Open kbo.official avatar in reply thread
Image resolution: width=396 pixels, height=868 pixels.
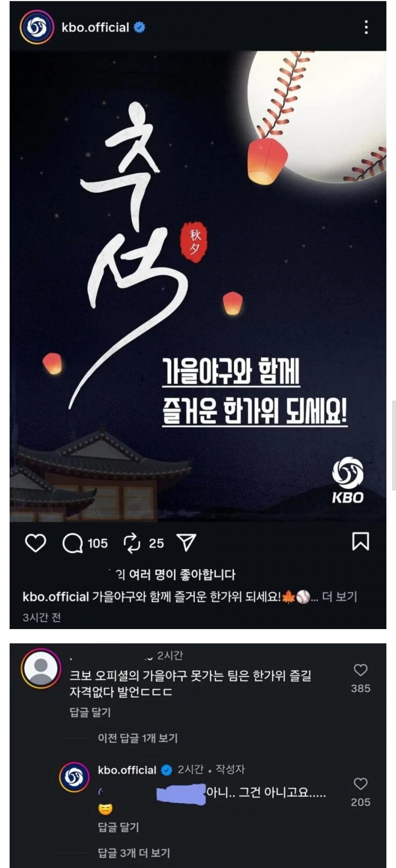74,777
